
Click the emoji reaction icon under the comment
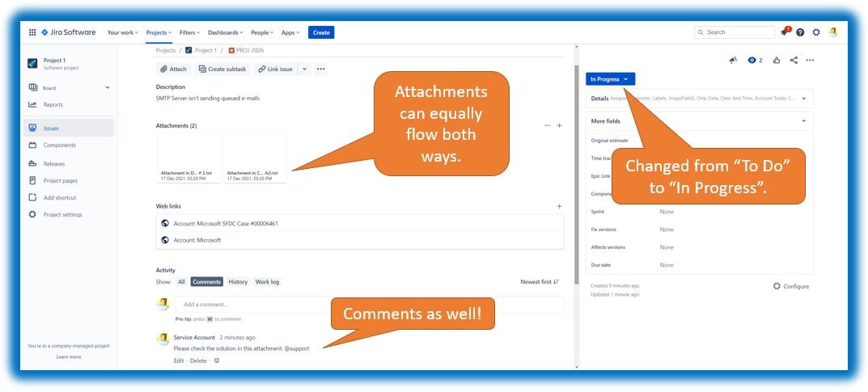pyautogui.click(x=217, y=360)
